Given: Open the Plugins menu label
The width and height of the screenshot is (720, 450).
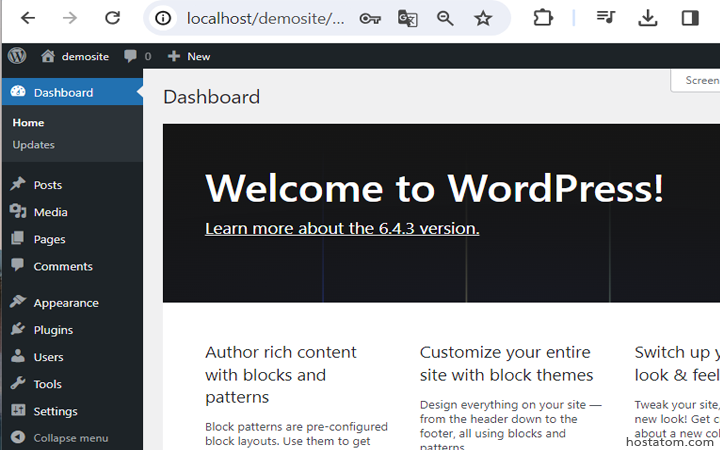Looking at the screenshot, I should (x=53, y=330).
